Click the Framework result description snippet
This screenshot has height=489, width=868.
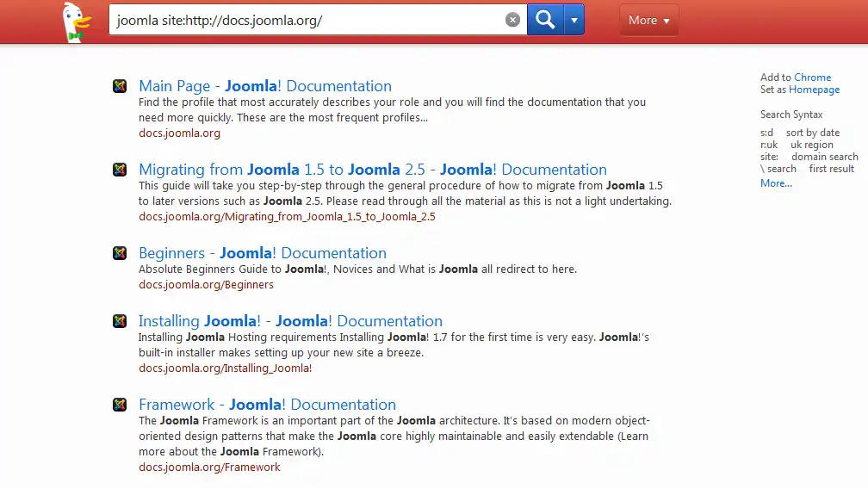pyautogui.click(x=394, y=436)
